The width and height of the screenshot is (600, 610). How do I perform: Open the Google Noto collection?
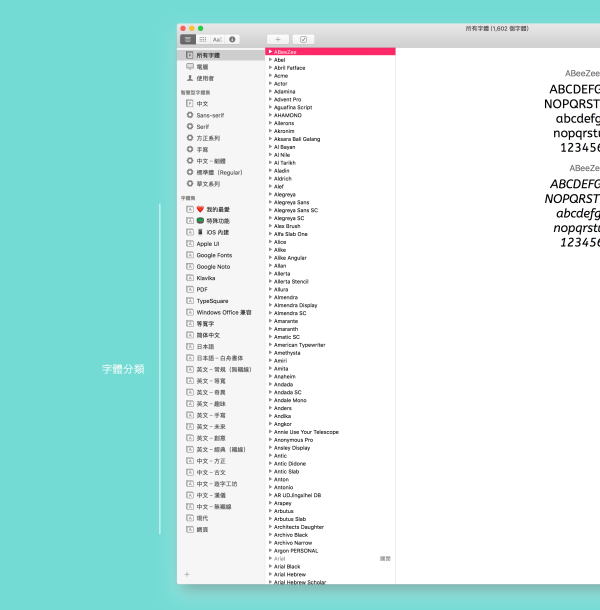tap(221, 266)
